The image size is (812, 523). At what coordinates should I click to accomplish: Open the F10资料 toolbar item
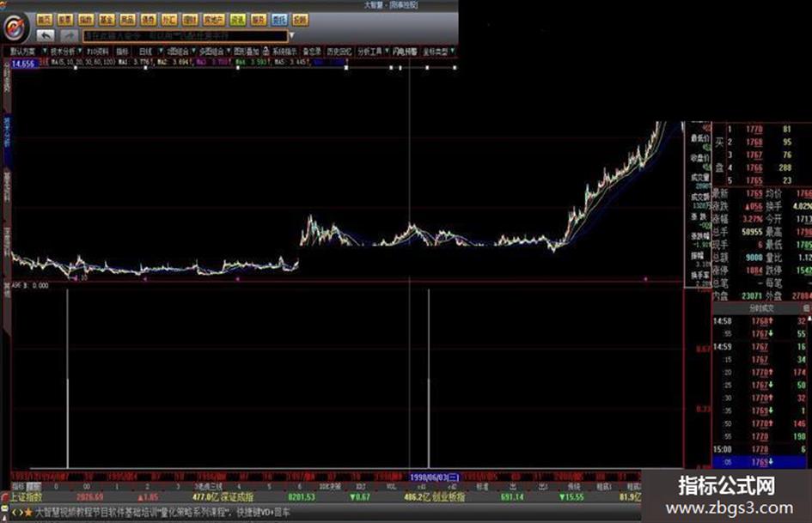[x=97, y=52]
